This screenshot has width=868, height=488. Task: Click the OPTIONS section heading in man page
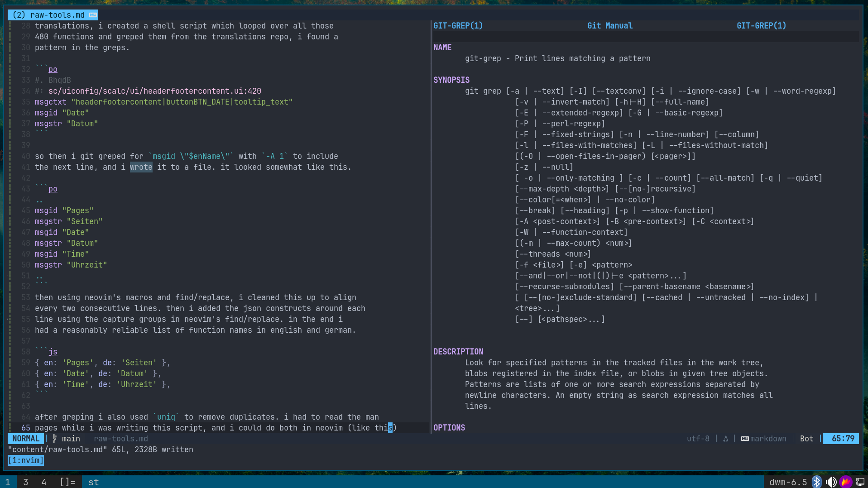[x=449, y=428]
